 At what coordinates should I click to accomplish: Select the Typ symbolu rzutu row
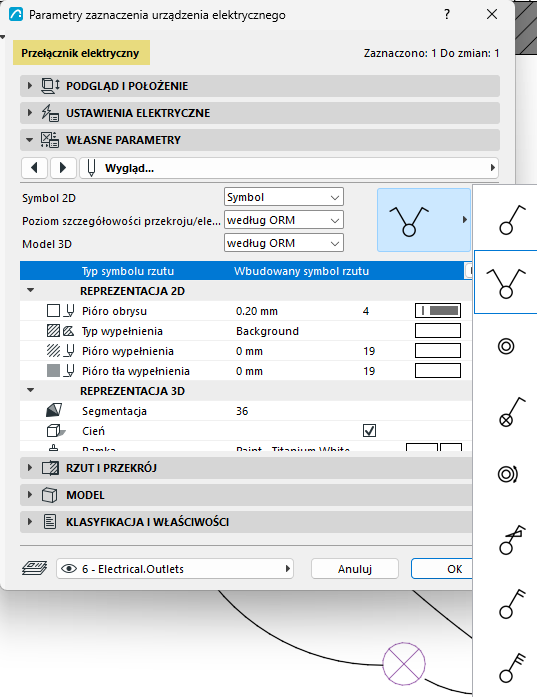pos(245,271)
